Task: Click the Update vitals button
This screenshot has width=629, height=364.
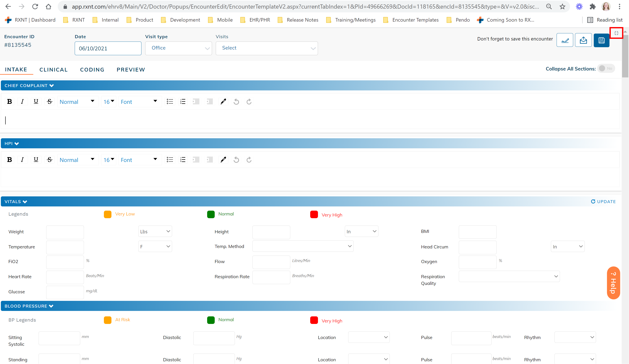Action: point(603,202)
